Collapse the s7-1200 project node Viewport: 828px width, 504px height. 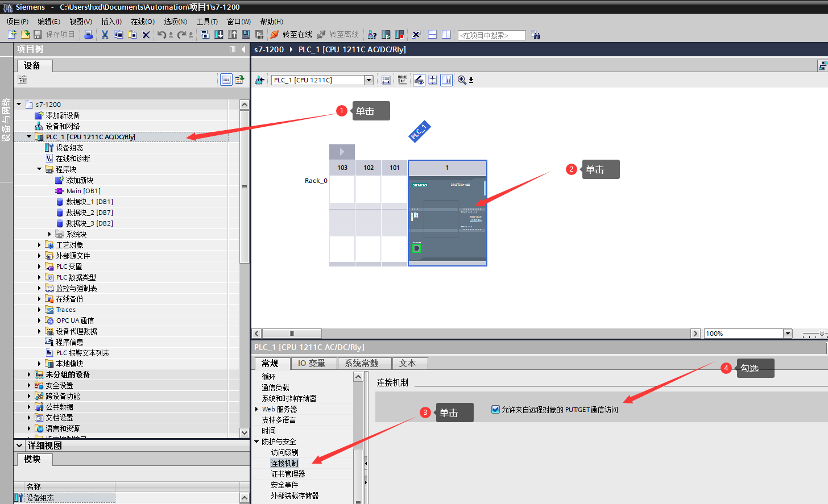[19, 105]
